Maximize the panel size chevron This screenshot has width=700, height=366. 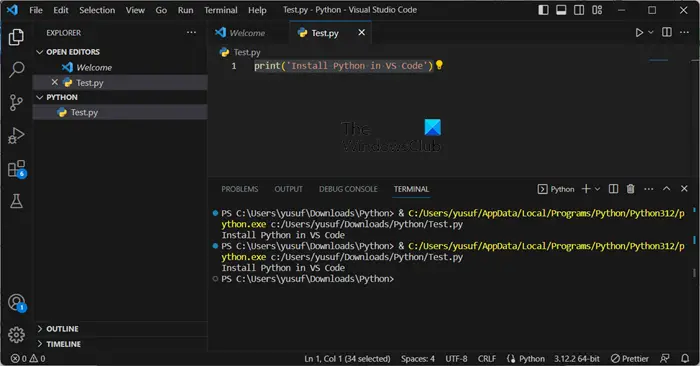[x=667, y=188]
